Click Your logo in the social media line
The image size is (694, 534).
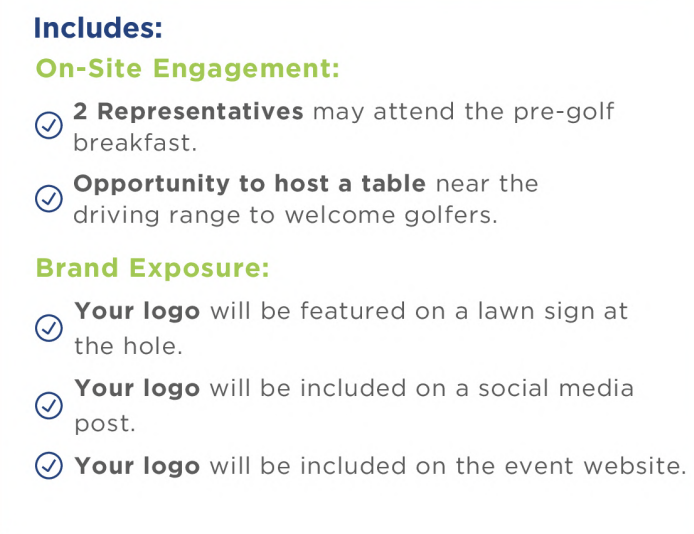coord(137,389)
